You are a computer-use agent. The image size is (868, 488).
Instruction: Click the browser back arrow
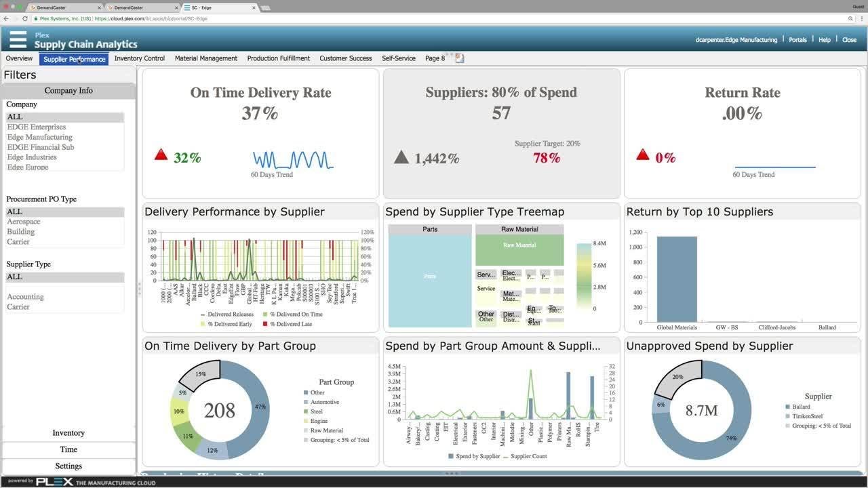6,19
